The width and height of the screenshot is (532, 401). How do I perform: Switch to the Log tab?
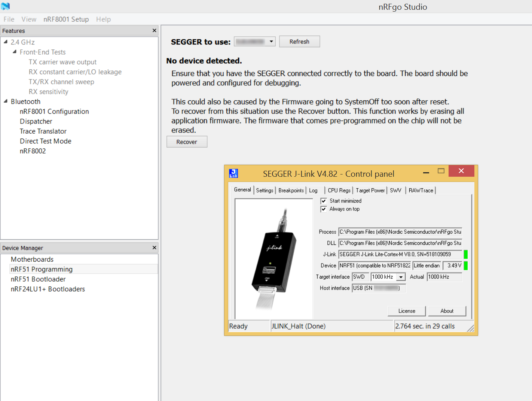[314, 190]
